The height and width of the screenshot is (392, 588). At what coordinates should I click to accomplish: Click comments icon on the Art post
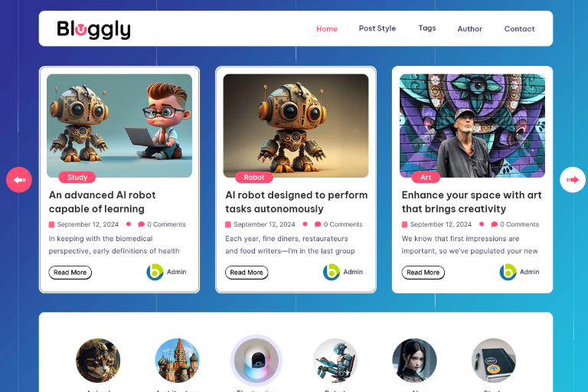pos(495,224)
